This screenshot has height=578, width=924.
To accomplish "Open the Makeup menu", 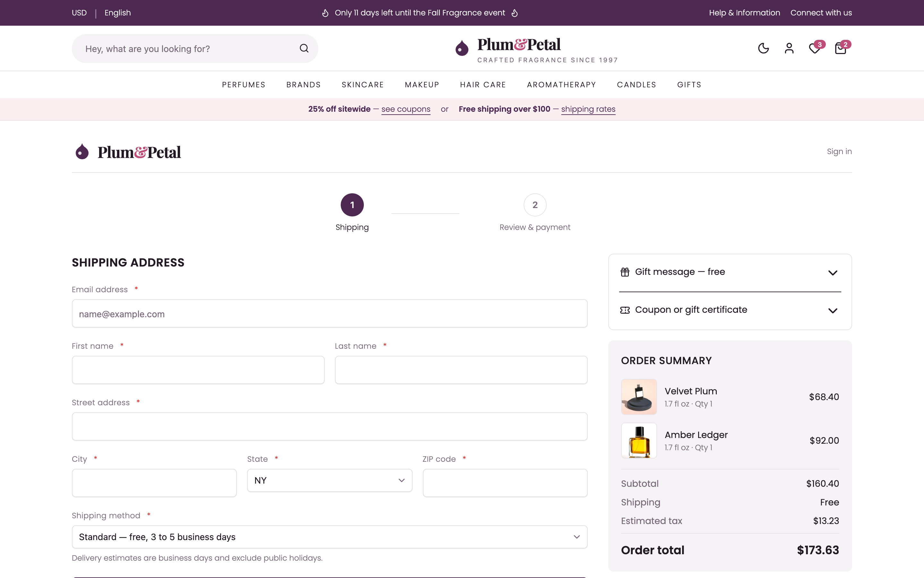I will (x=422, y=84).
